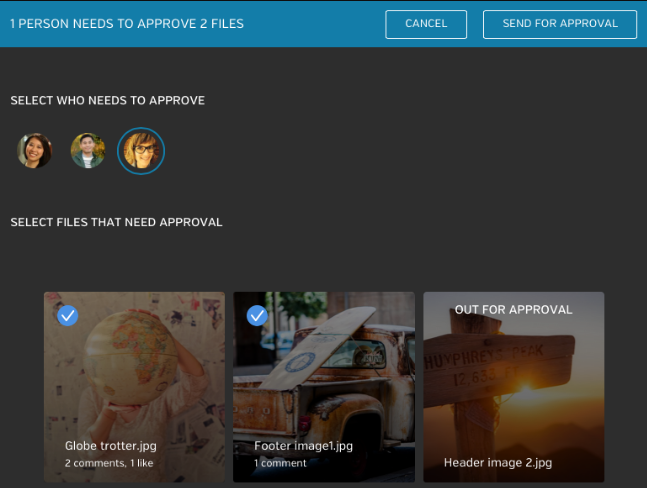Click the '1 person needs to approve' header text
This screenshot has width=647, height=488.
pos(127,23)
